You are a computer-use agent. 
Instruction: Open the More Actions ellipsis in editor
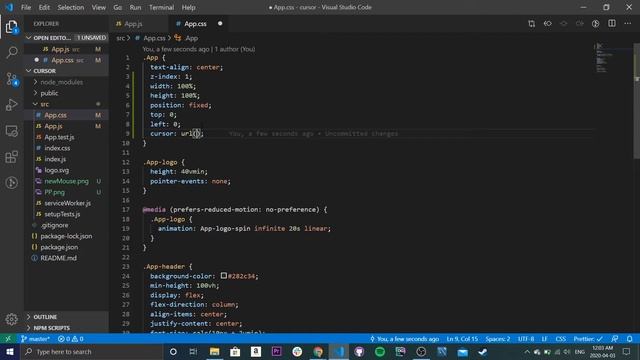click(x=628, y=24)
